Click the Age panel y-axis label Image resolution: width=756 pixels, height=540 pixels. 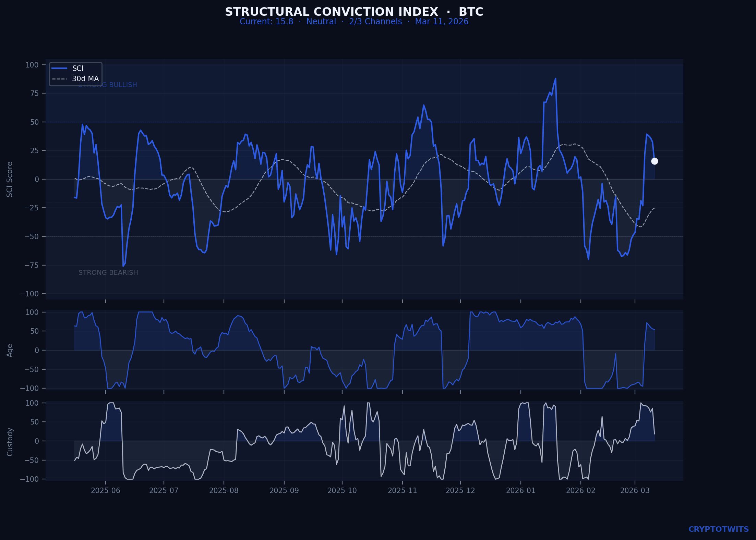click(10, 350)
